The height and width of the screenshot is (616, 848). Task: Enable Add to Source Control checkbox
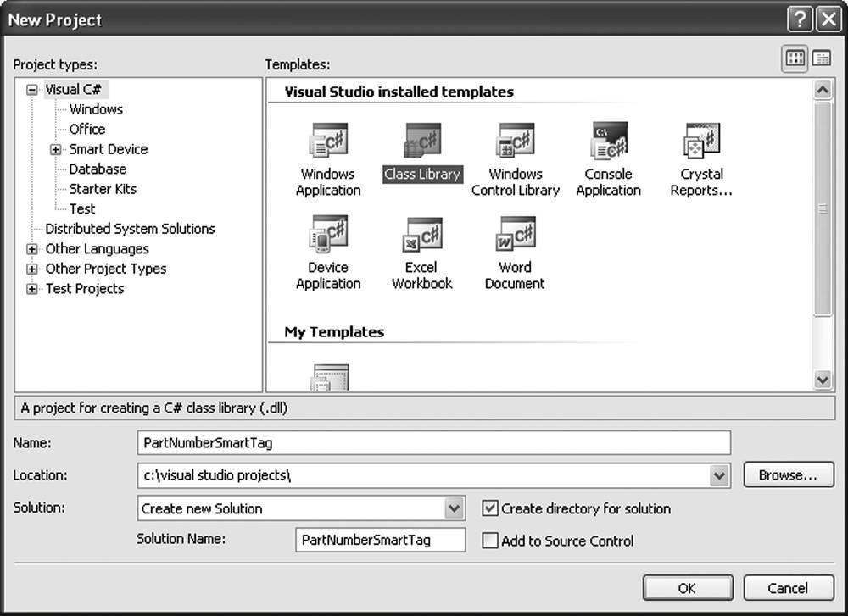click(x=490, y=541)
